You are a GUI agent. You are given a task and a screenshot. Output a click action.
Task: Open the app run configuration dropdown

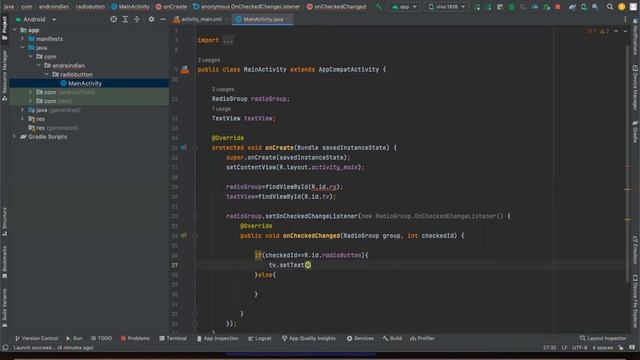pyautogui.click(x=404, y=7)
